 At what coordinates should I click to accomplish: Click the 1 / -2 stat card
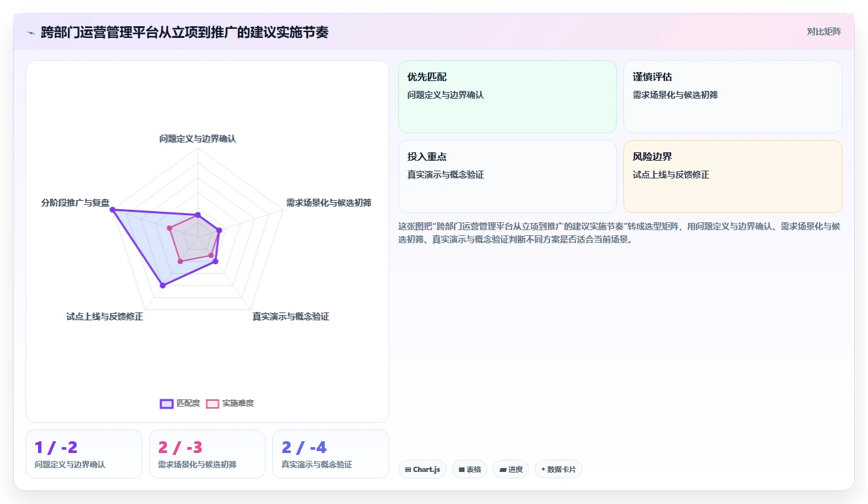(84, 454)
